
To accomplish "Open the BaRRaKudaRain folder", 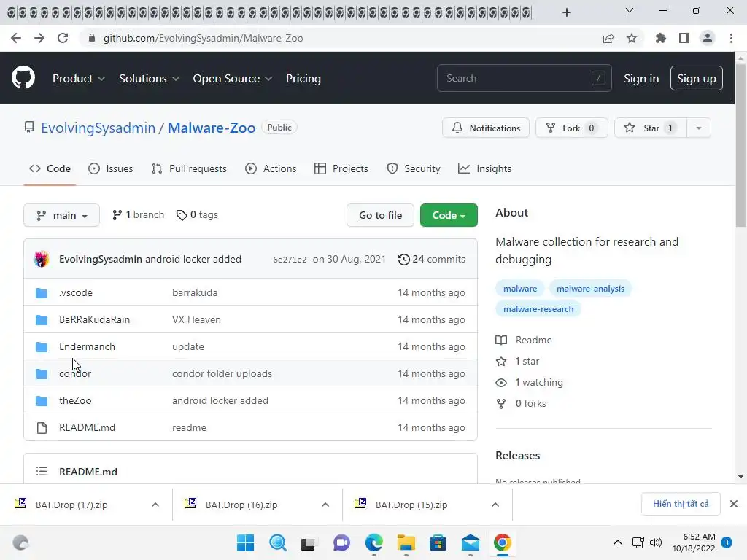I will [94, 319].
